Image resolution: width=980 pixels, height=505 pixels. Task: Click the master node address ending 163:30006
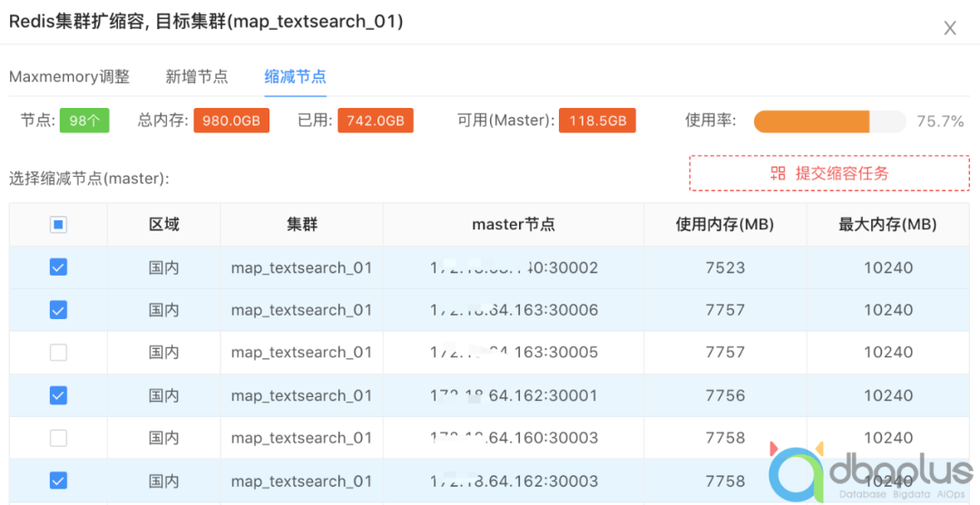tap(514, 310)
